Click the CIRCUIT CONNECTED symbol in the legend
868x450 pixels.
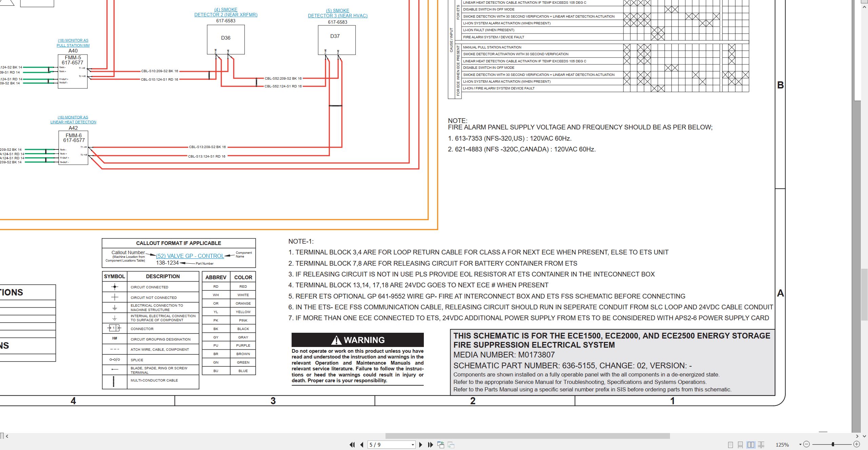click(115, 287)
